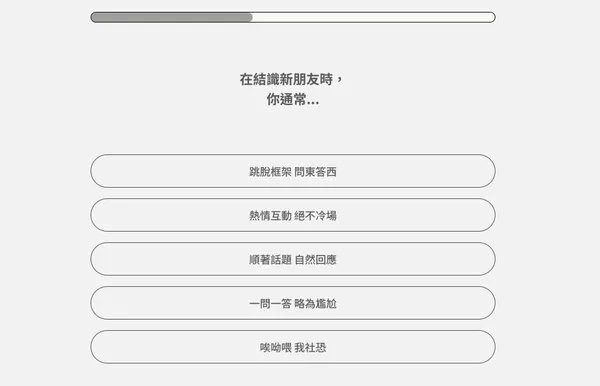Select the first answer option in the list

pyautogui.click(x=293, y=171)
